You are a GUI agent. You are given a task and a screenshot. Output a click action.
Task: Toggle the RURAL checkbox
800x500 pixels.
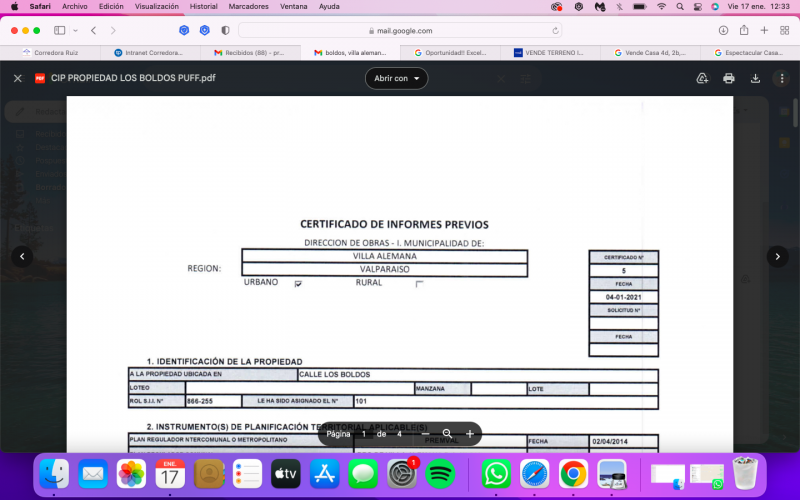tap(419, 284)
